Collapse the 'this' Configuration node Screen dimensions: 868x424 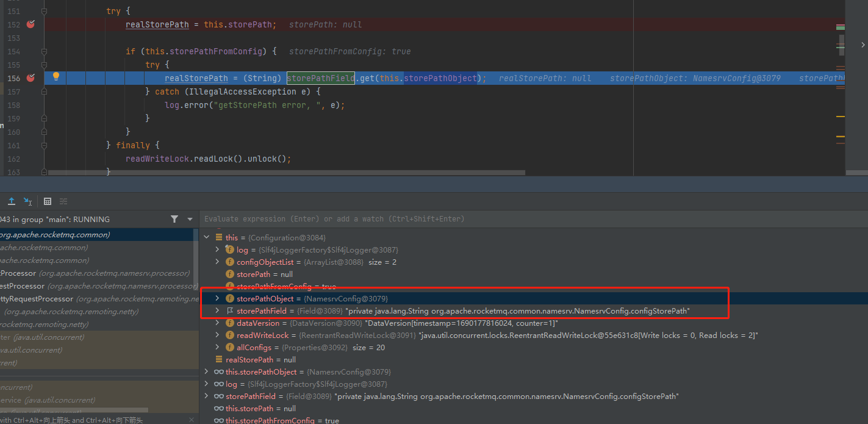point(207,237)
